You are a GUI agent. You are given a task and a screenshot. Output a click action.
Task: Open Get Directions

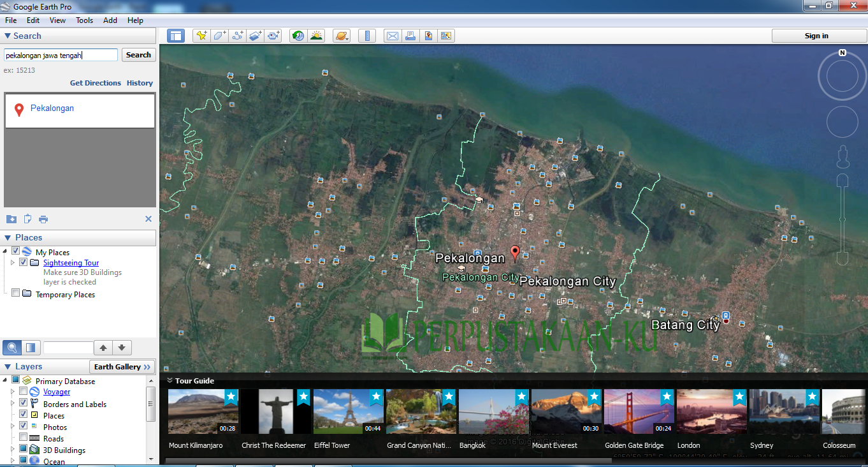point(96,83)
